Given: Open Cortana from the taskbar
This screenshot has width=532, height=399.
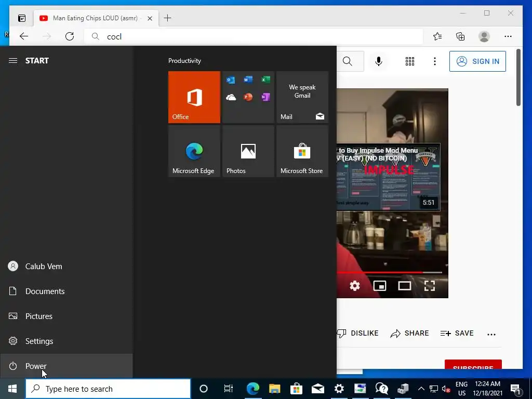Looking at the screenshot, I should (x=204, y=389).
